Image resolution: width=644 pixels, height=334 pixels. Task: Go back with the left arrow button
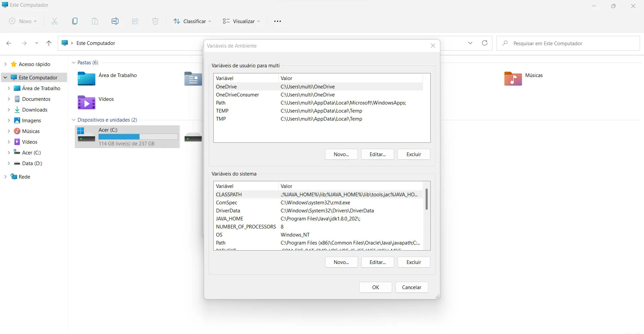(9, 43)
